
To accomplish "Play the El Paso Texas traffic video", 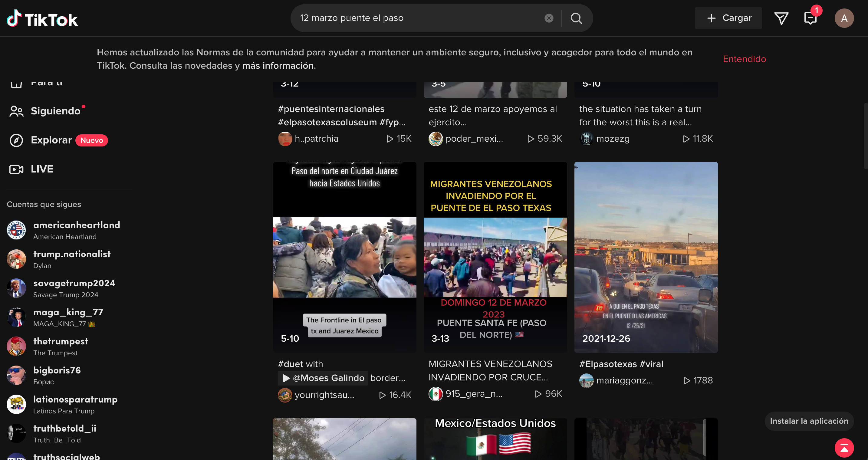I will (646, 257).
